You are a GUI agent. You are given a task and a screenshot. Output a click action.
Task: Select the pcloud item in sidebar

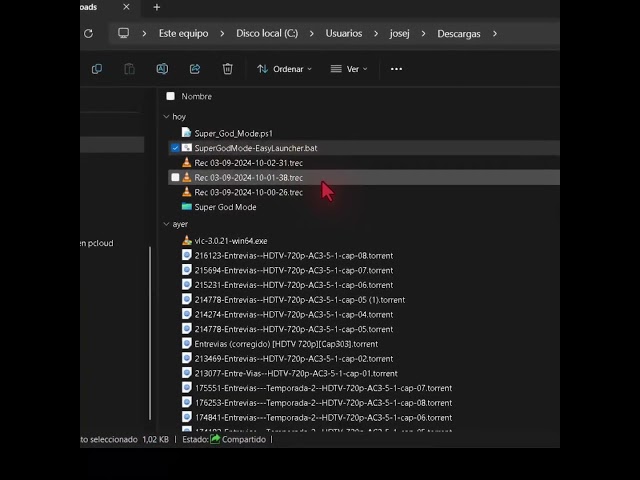point(97,243)
